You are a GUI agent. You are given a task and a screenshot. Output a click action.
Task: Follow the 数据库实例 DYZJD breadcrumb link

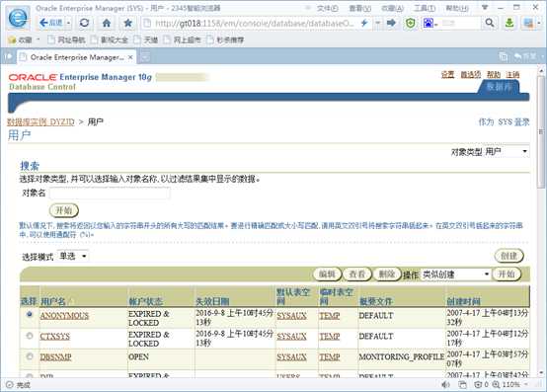tap(40, 121)
